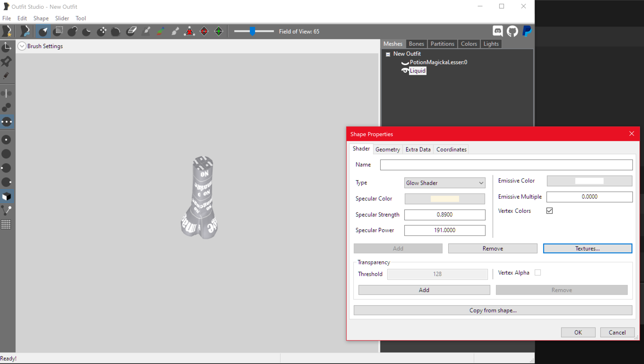The width and height of the screenshot is (644, 364).
Task: Adjust the Field of View slider
Action: [x=253, y=32]
